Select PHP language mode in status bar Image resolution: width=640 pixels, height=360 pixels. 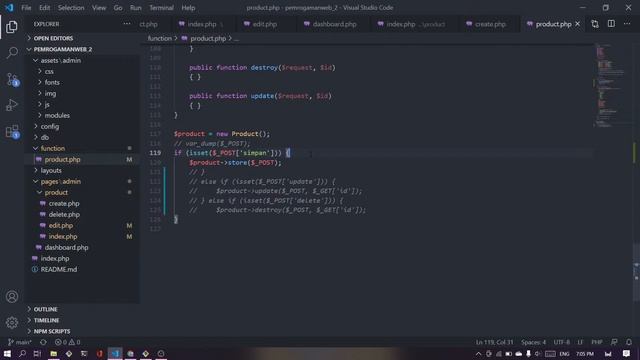tap(597, 342)
